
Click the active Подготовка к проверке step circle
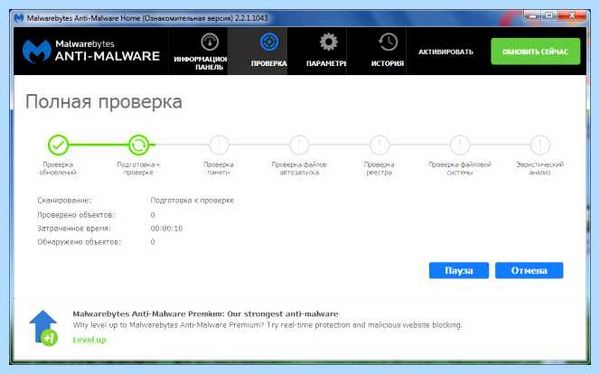(139, 145)
